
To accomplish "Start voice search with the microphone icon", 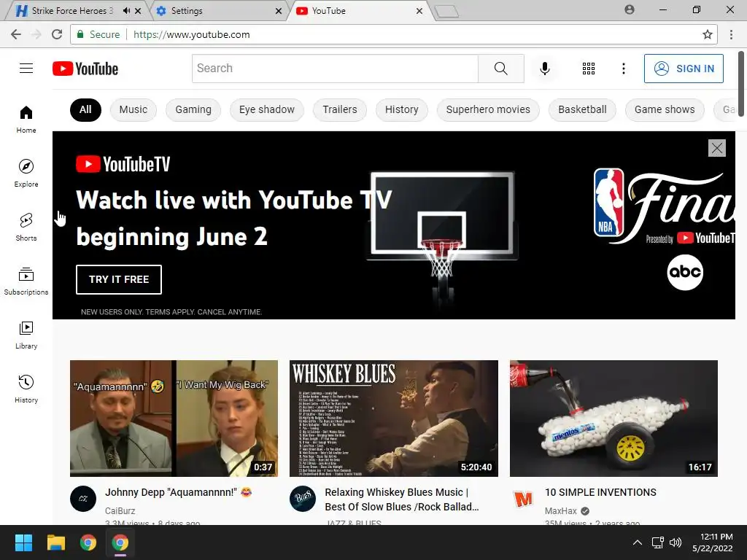I will pos(544,69).
